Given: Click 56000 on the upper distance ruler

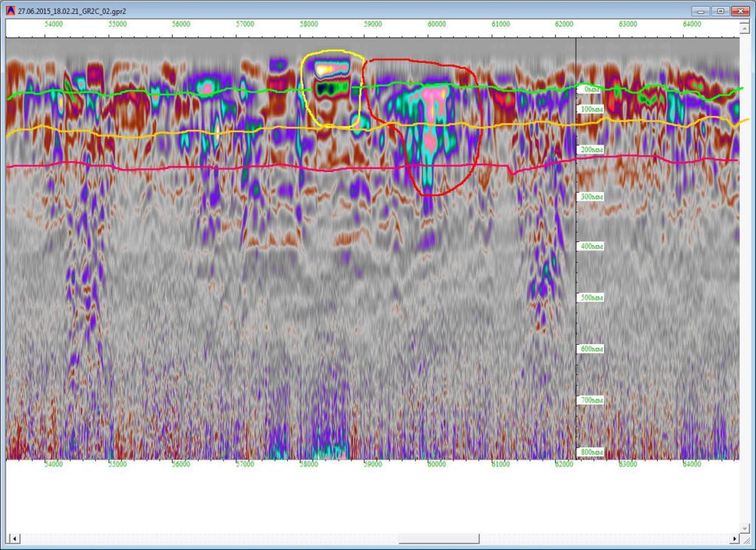Looking at the screenshot, I should coord(182,24).
